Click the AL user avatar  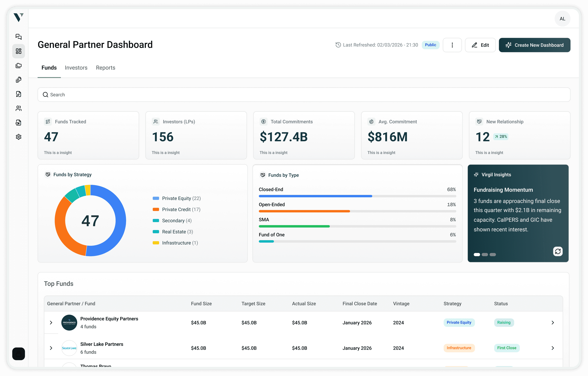[562, 19]
